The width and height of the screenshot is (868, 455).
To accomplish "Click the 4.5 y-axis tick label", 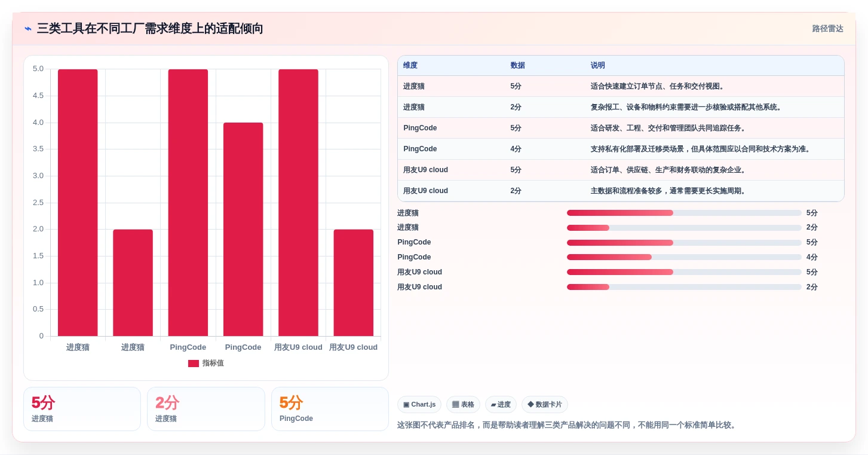I will tap(38, 96).
